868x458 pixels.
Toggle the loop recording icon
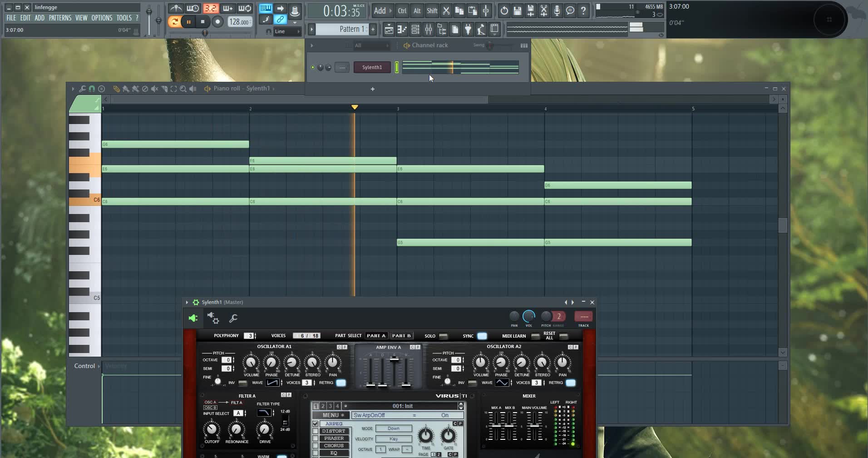pyautogui.click(x=245, y=9)
